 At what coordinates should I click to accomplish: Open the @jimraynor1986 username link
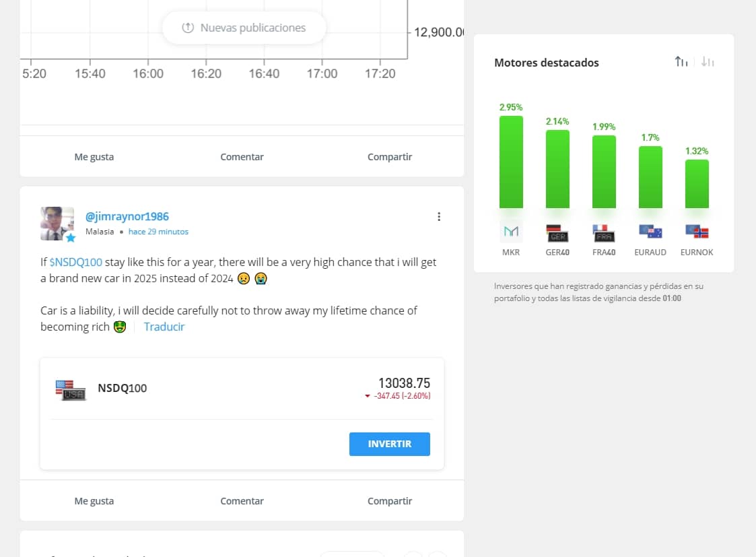click(127, 216)
